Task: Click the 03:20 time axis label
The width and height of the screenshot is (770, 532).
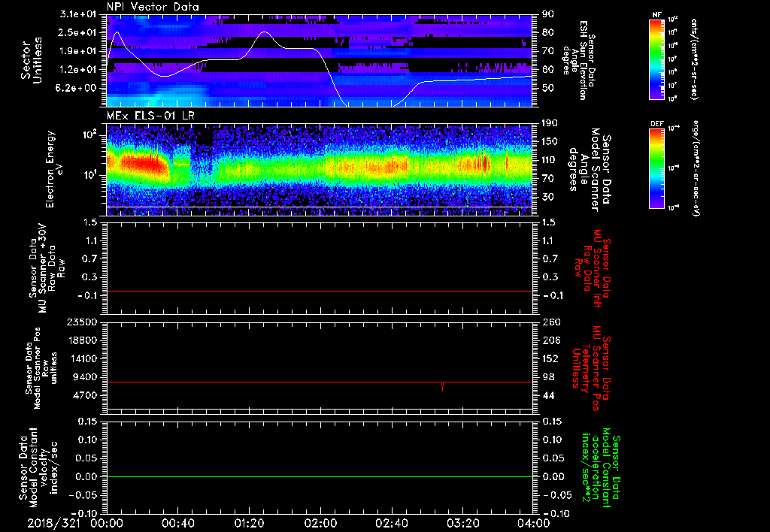Action: [462, 523]
